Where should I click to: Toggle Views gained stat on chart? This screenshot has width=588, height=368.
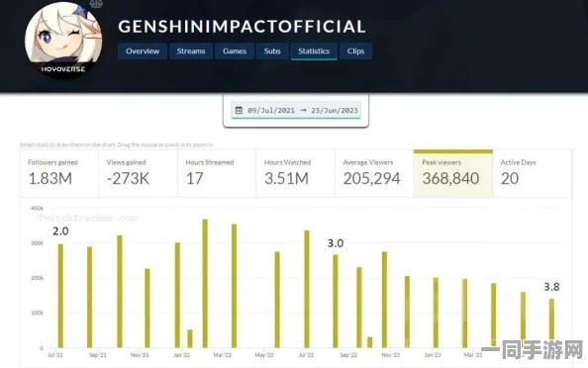(x=138, y=173)
